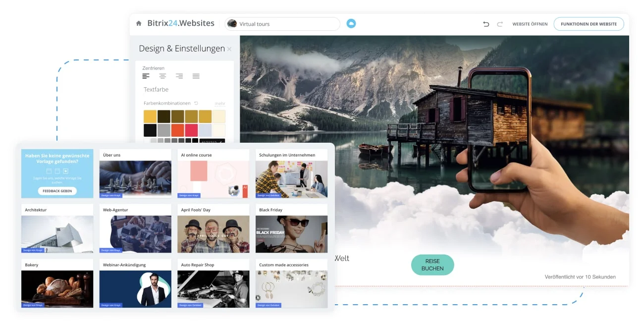Click the Feedback geben button
644x327 pixels.
click(57, 191)
